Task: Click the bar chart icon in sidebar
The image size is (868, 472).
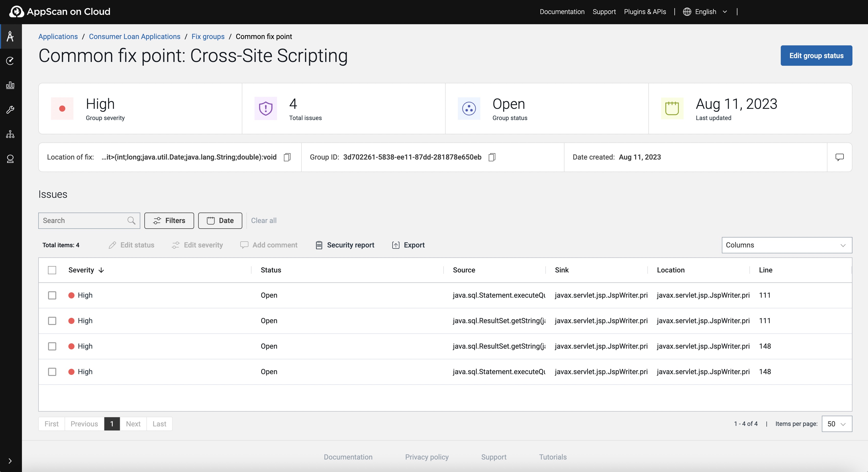Action: click(x=10, y=85)
